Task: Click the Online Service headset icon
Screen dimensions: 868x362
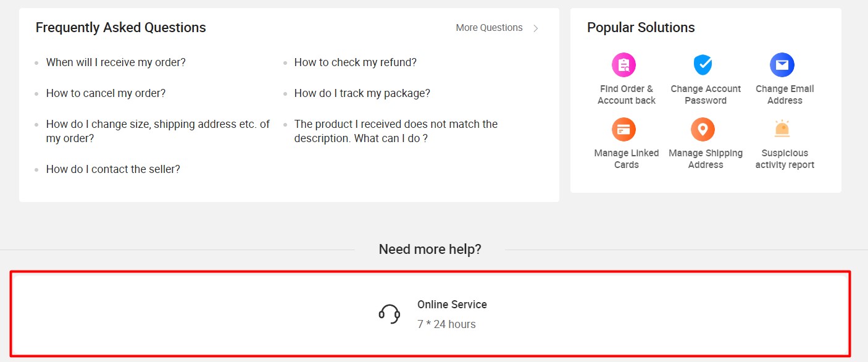Action: coord(388,313)
